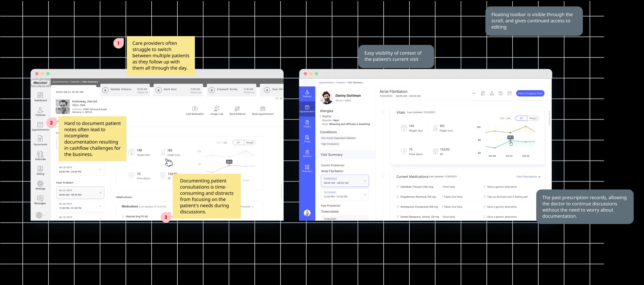Click the lab flask toolbar icon
Image resolution: width=644 pixels, height=285 pixels.
pos(492,93)
